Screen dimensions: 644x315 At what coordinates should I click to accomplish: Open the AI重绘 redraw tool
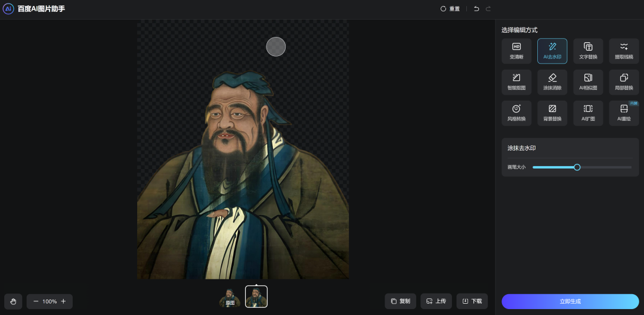[x=624, y=113]
